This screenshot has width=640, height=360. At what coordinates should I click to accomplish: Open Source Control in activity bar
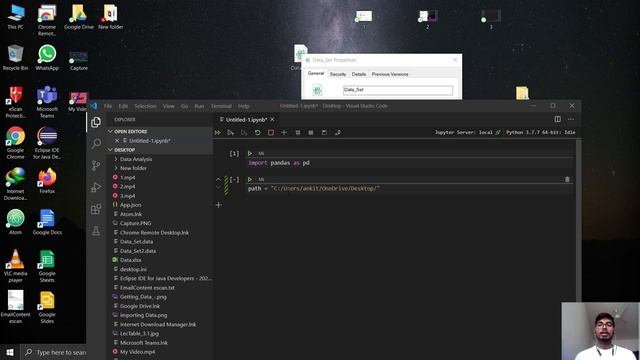[96, 165]
